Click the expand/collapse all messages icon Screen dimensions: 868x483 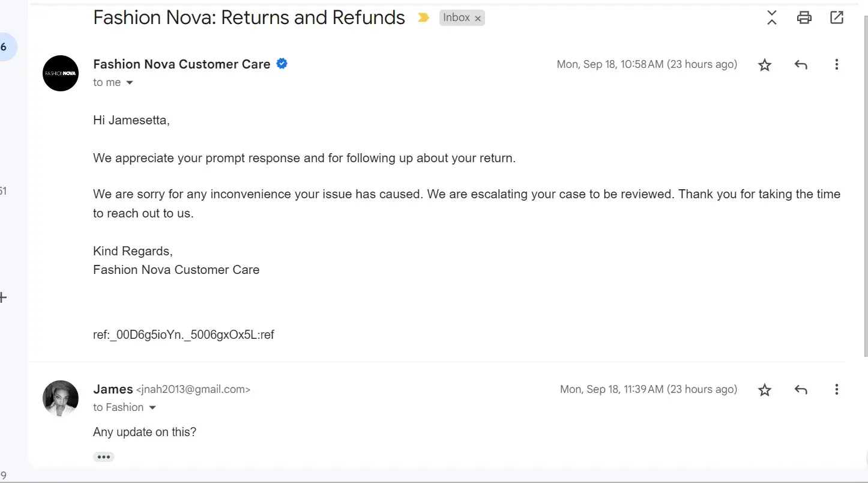[772, 18]
